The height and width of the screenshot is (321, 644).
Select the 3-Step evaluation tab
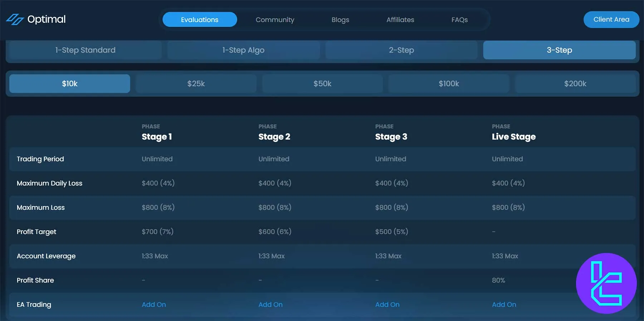tap(559, 50)
